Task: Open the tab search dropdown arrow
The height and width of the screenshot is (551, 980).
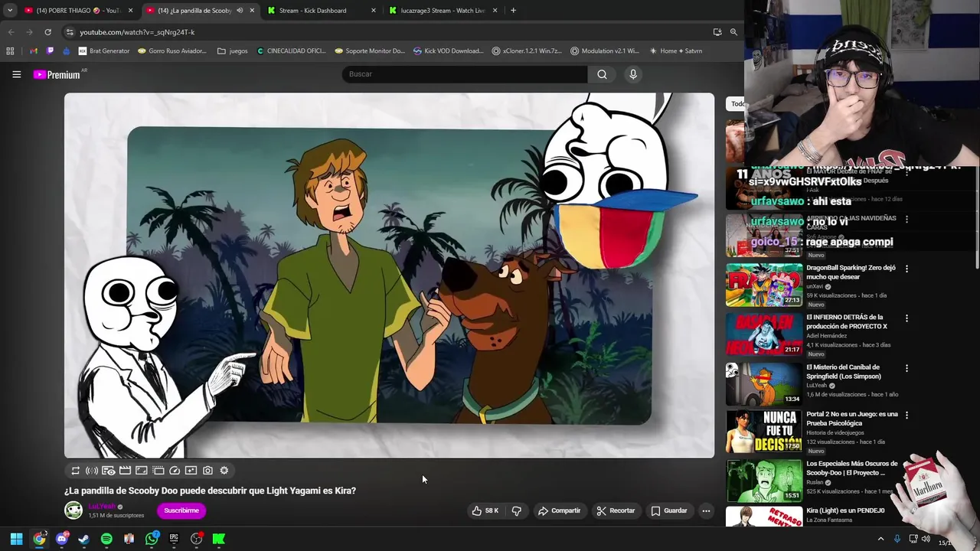Action: point(10,11)
